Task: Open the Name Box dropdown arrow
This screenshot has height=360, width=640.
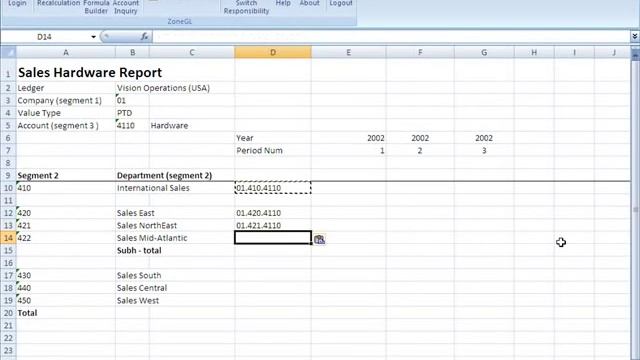Action: (93, 37)
